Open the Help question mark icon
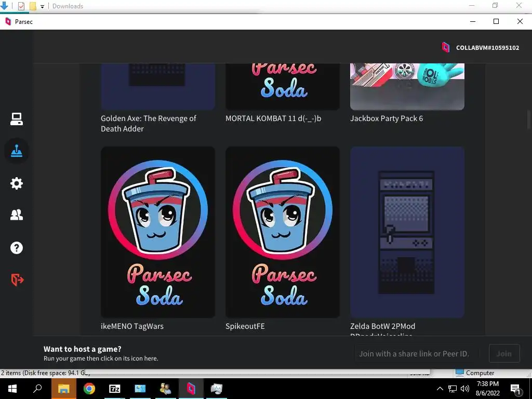 (16, 248)
